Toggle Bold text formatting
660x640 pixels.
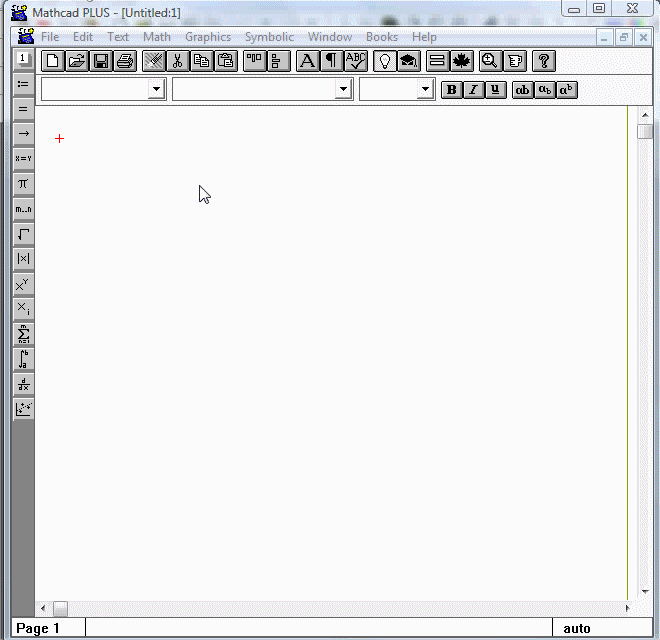point(451,90)
